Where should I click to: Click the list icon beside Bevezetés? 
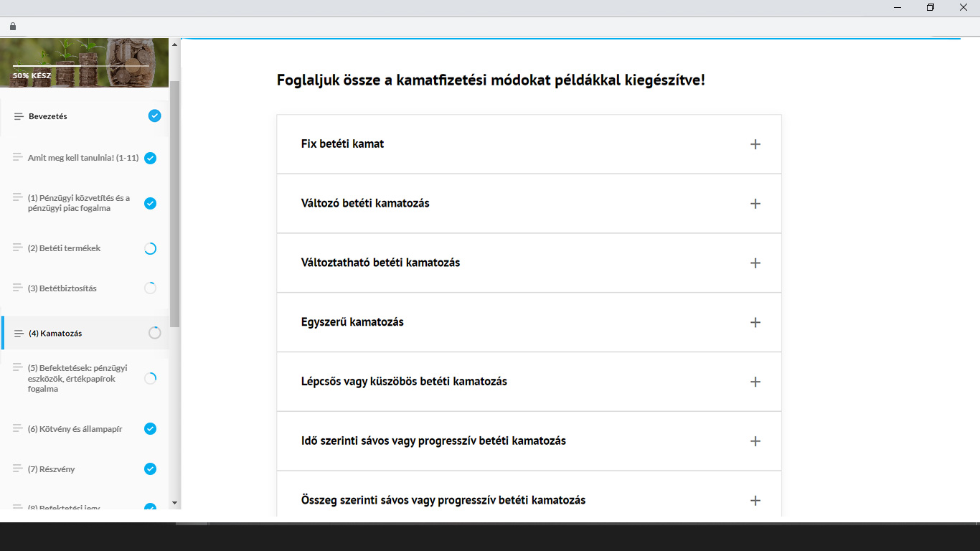click(x=19, y=116)
